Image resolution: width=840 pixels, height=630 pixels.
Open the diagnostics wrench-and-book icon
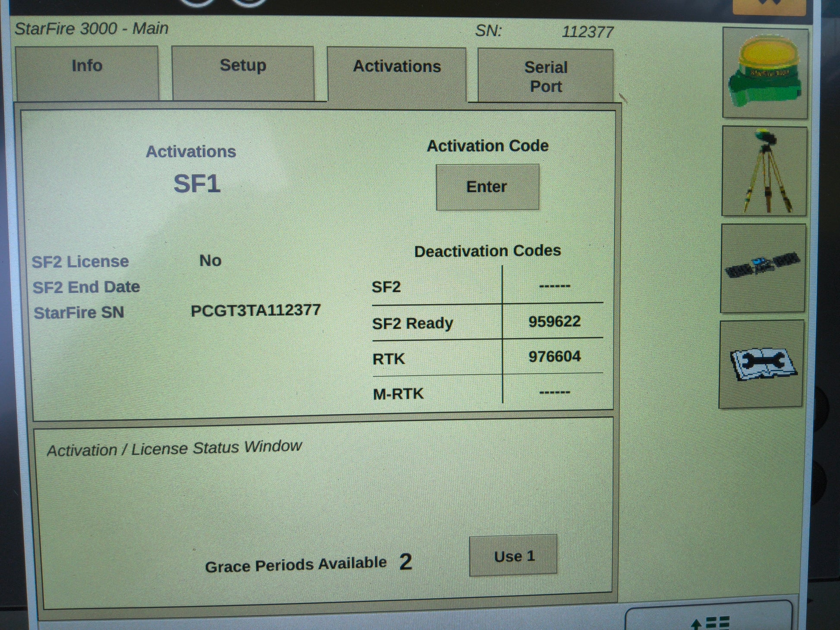761,364
